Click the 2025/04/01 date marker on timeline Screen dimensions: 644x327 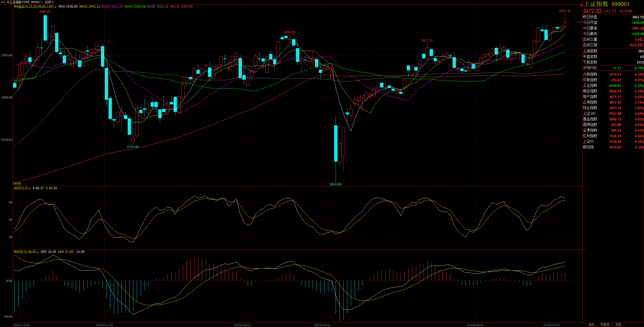click(322, 325)
